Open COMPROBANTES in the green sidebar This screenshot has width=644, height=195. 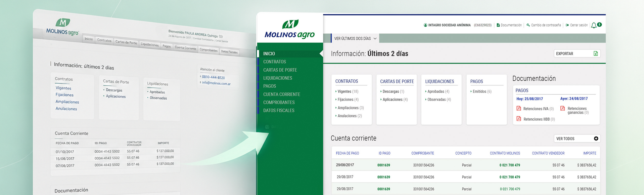279,103
